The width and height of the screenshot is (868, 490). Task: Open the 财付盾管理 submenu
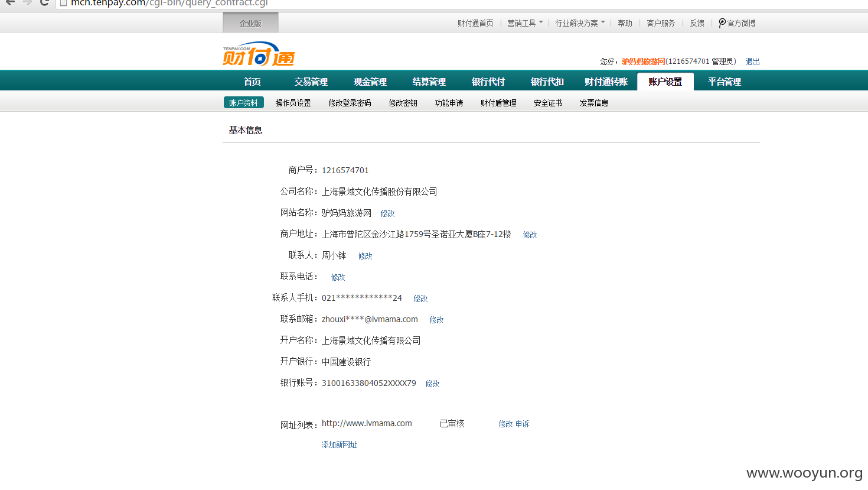click(x=498, y=103)
